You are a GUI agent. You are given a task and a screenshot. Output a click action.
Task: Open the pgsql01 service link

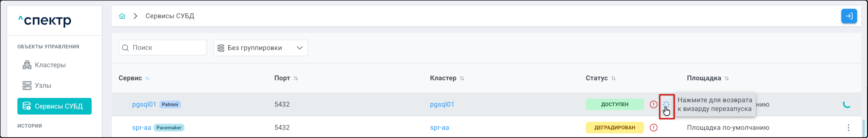144,105
